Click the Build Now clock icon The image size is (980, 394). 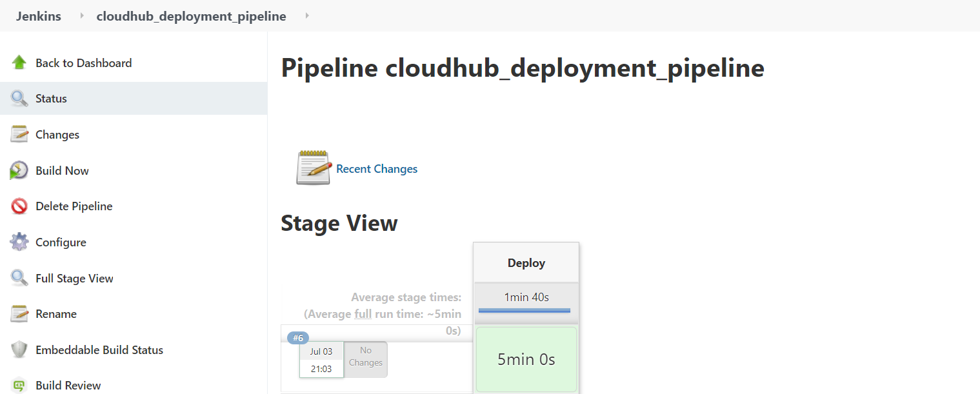(x=19, y=170)
